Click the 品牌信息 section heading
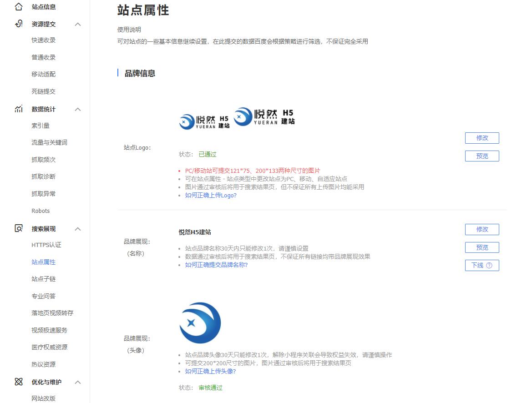532x403 pixels. (x=140, y=73)
